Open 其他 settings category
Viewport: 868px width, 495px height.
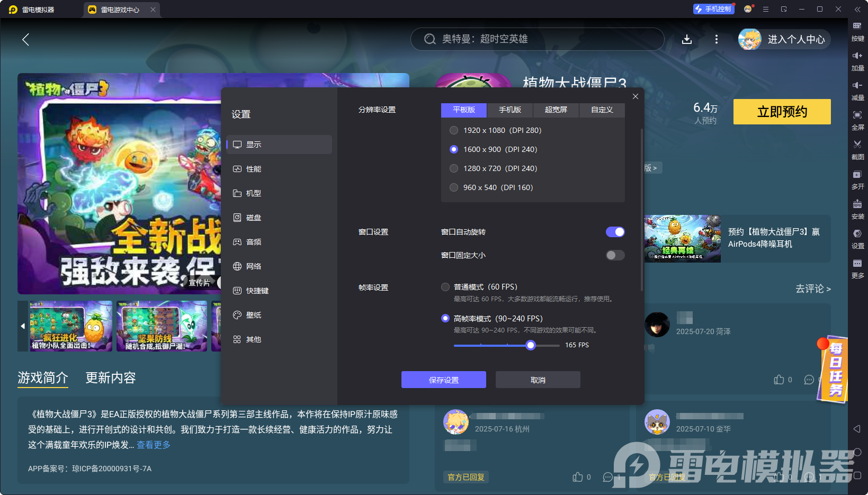(x=279, y=339)
